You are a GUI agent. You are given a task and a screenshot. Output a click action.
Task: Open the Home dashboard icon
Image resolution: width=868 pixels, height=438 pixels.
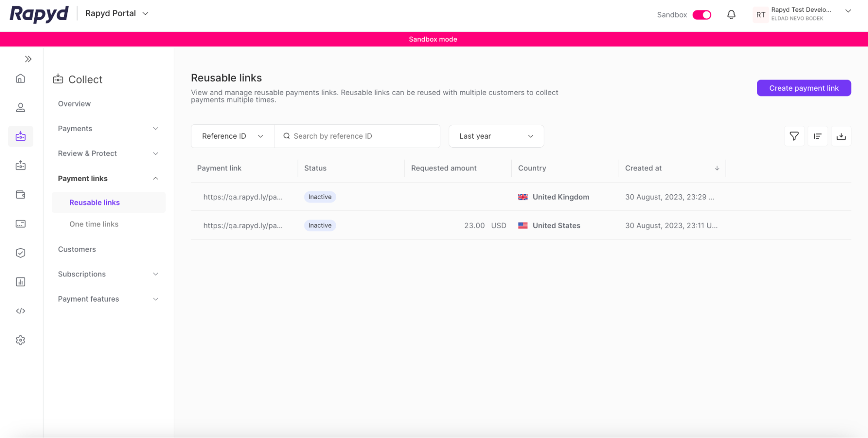click(20, 79)
